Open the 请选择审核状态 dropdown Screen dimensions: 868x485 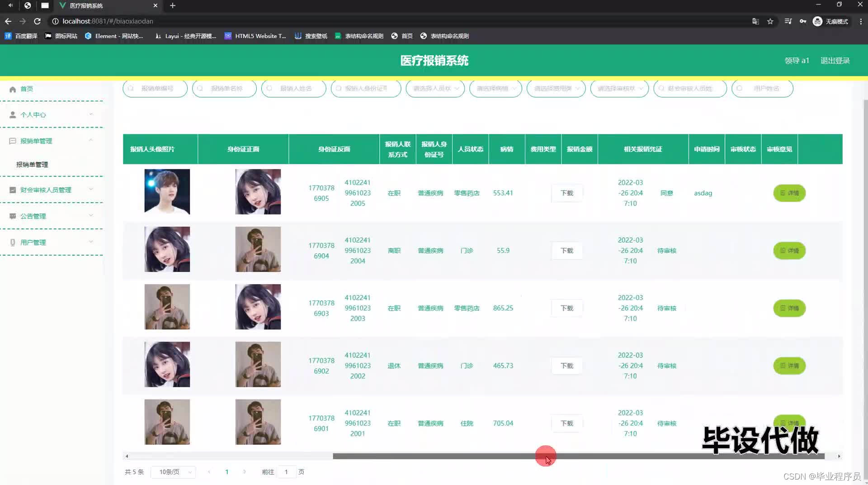click(620, 89)
